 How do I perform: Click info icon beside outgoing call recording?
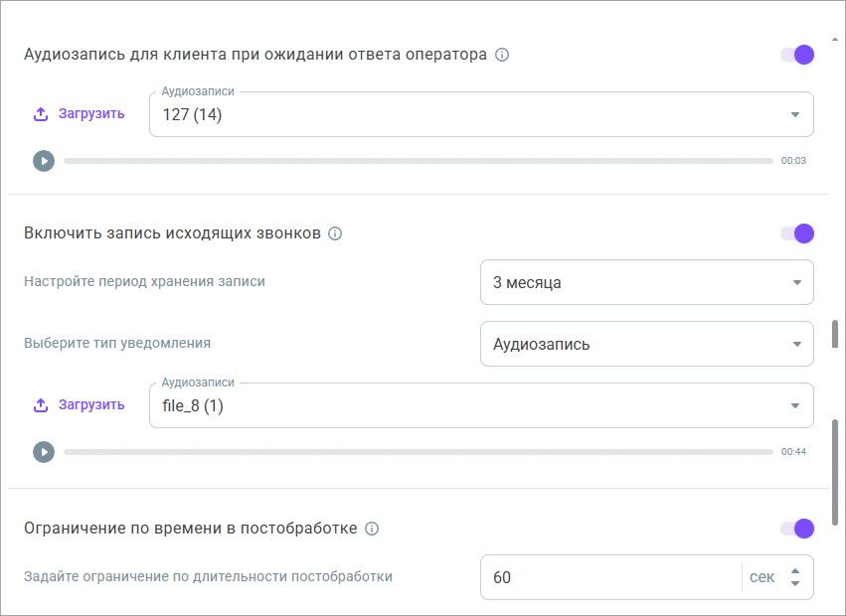tap(335, 234)
